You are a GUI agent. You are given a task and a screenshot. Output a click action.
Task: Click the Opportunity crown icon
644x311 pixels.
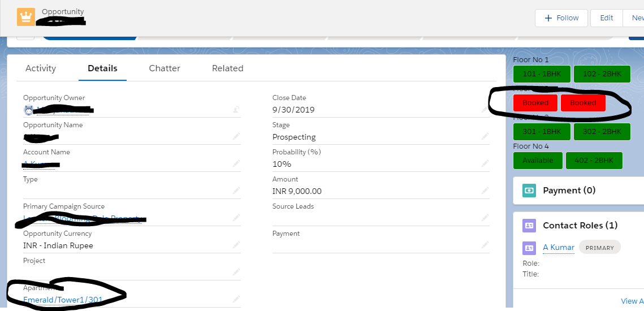(25, 17)
